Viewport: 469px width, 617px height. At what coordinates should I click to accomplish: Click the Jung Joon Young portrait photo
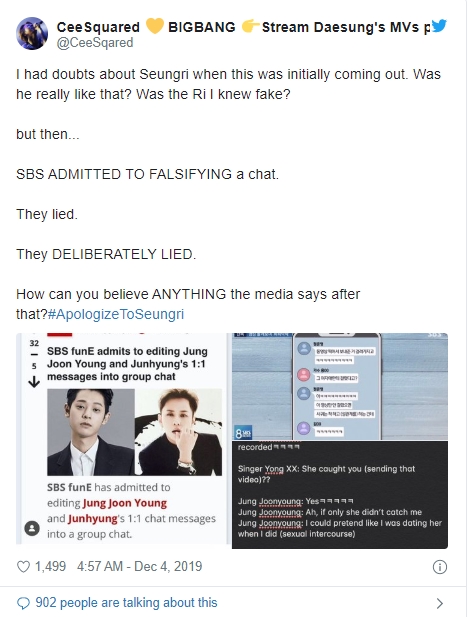(x=91, y=432)
